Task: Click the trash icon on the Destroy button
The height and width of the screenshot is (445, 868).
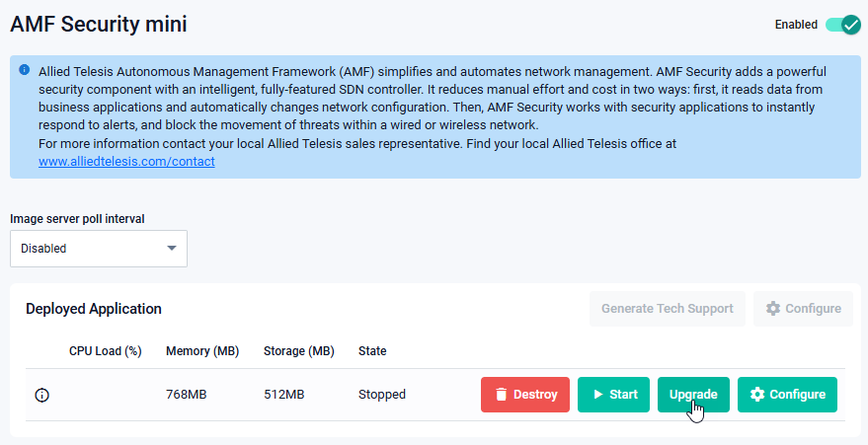Action: (x=502, y=395)
